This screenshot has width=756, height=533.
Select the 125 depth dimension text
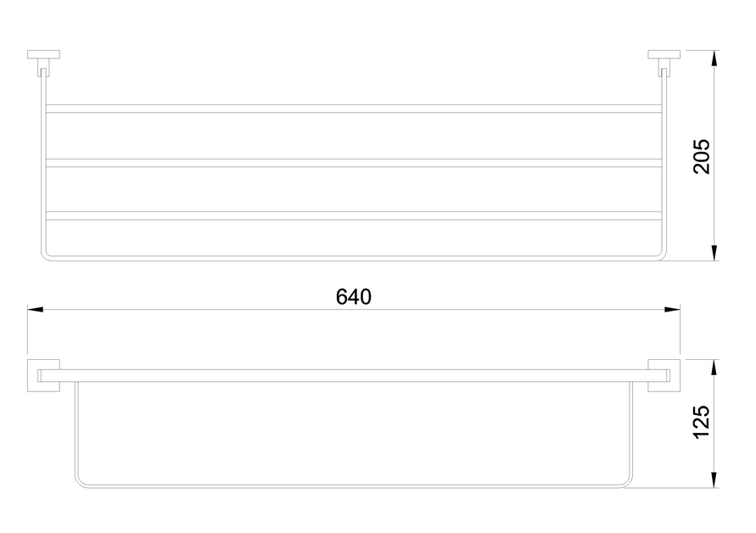point(702,422)
